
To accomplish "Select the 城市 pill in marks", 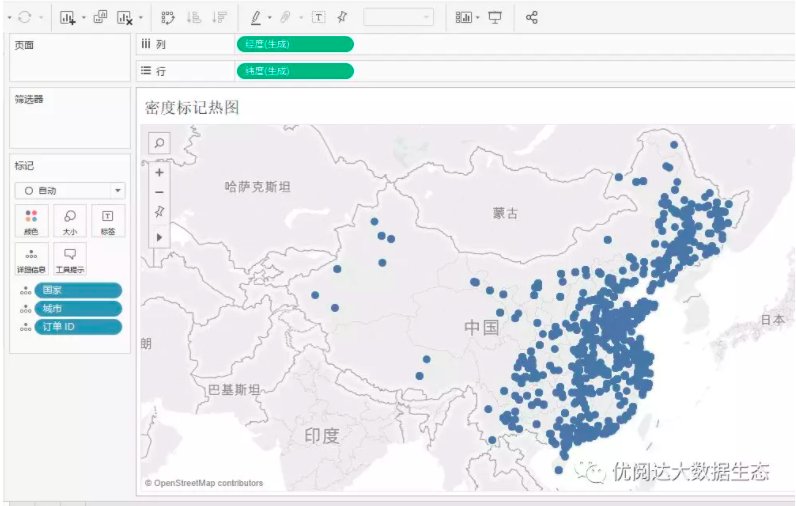I will point(78,308).
